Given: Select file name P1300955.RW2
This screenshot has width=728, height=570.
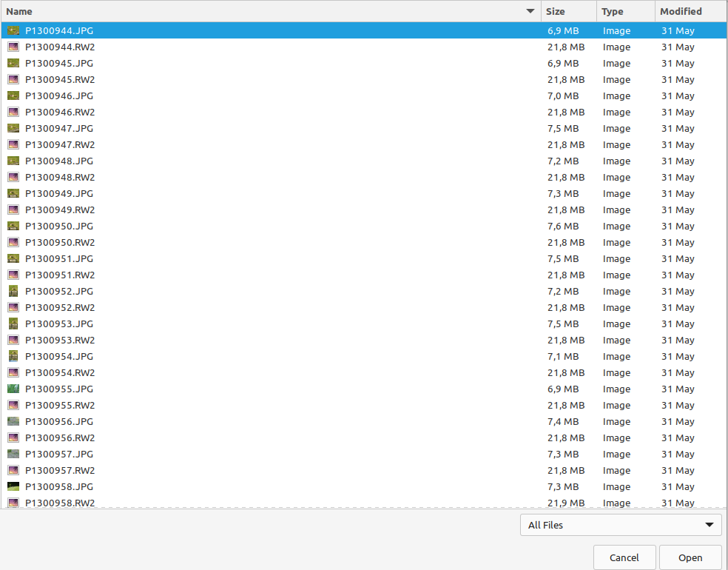Looking at the screenshot, I should [x=60, y=405].
